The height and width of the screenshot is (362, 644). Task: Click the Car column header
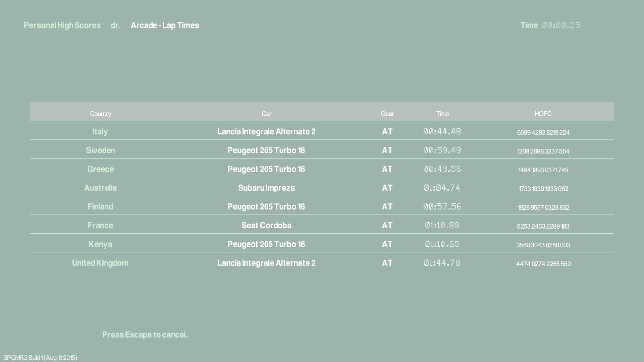click(266, 114)
